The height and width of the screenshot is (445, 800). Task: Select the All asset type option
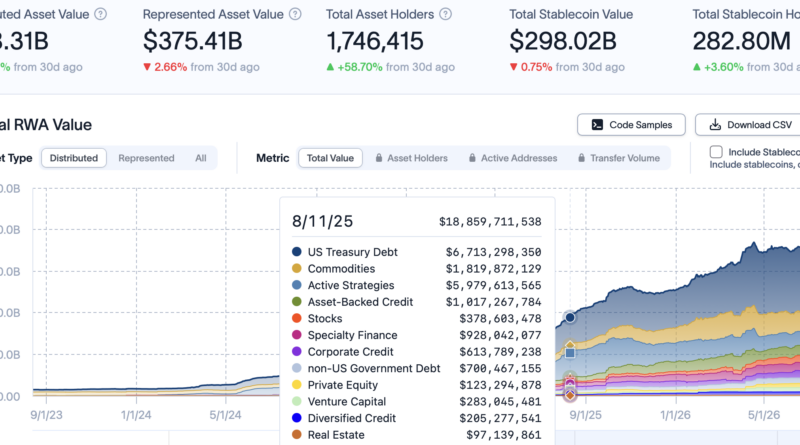[201, 158]
